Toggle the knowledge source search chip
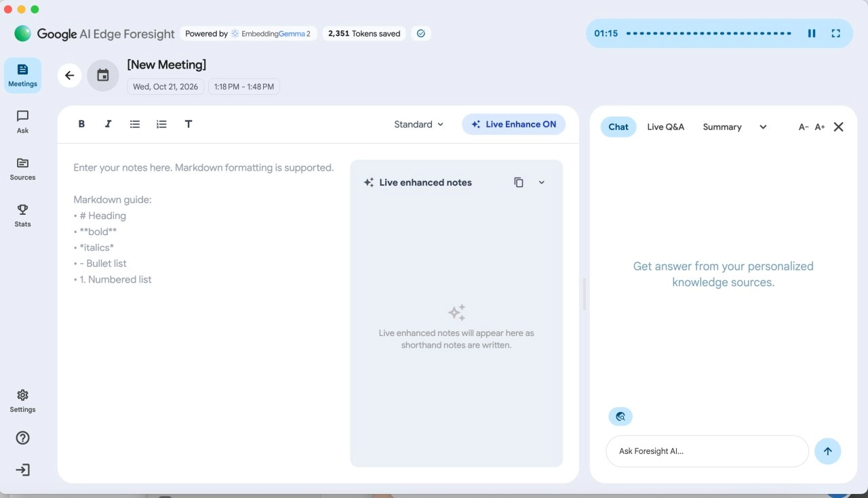868x498 pixels. (x=620, y=417)
